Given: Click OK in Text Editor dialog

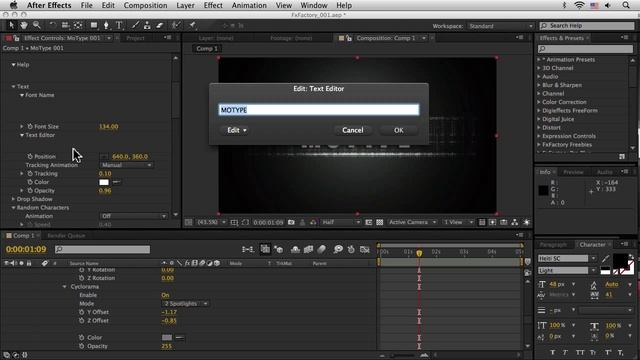Looking at the screenshot, I should point(399,130).
